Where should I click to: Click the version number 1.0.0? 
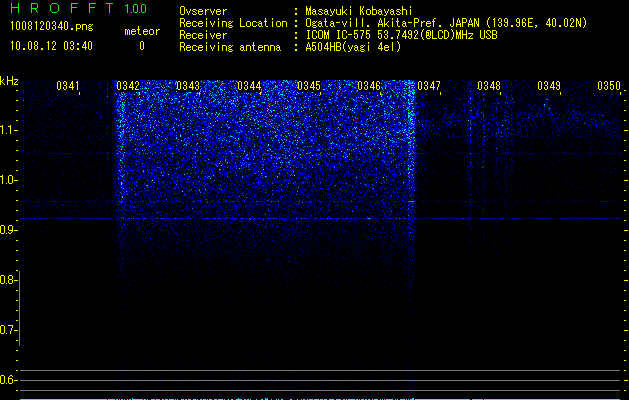[135, 9]
